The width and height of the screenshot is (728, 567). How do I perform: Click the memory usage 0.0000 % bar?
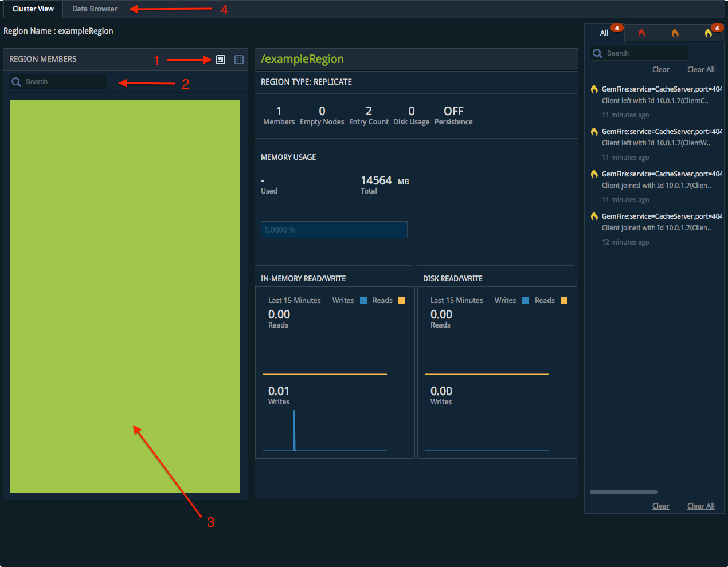[334, 230]
